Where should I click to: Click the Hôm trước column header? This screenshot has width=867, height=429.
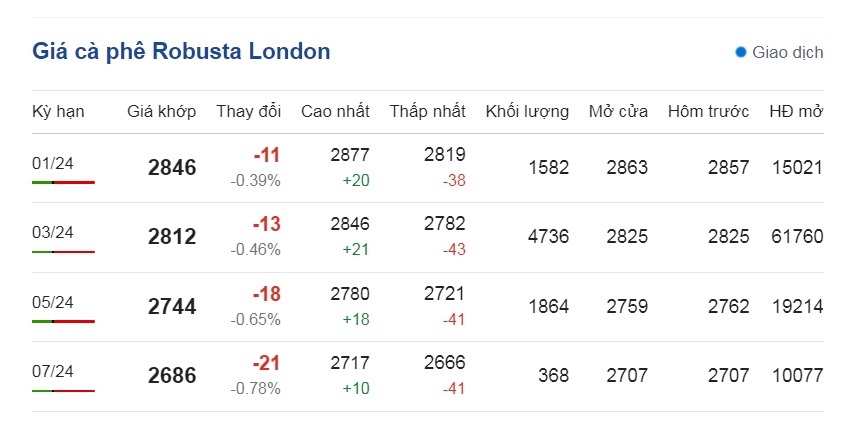pos(708,112)
